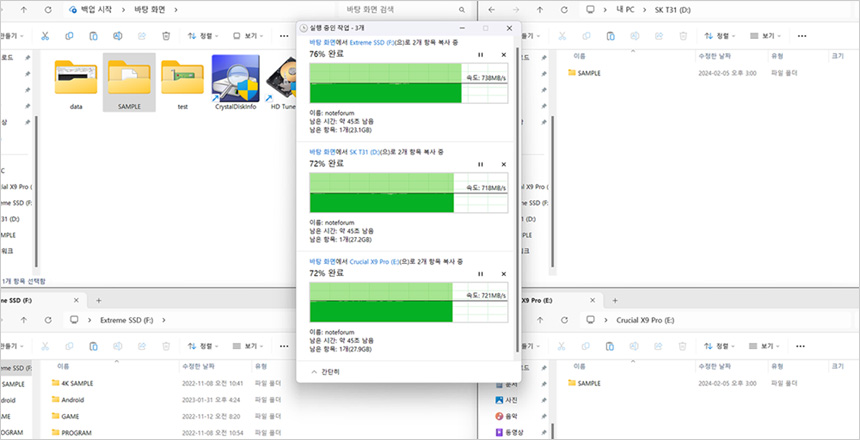Viewport: 860px width, 440px height.
Task: Select the data folder thumbnail
Action: click(76, 83)
